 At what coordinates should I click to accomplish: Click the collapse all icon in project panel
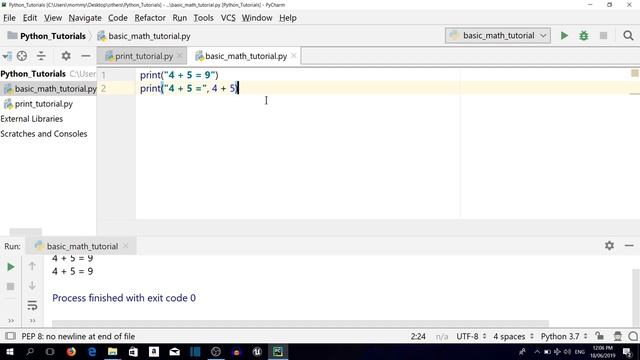tap(41, 56)
